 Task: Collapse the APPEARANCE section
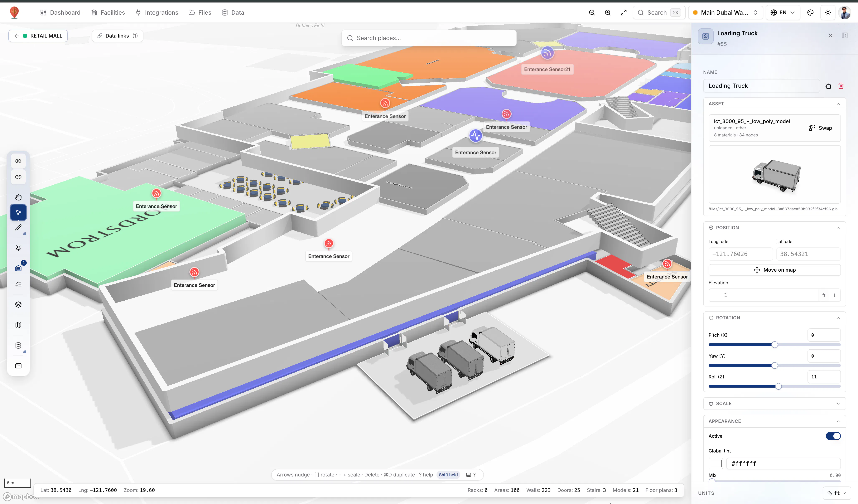pyautogui.click(x=838, y=421)
